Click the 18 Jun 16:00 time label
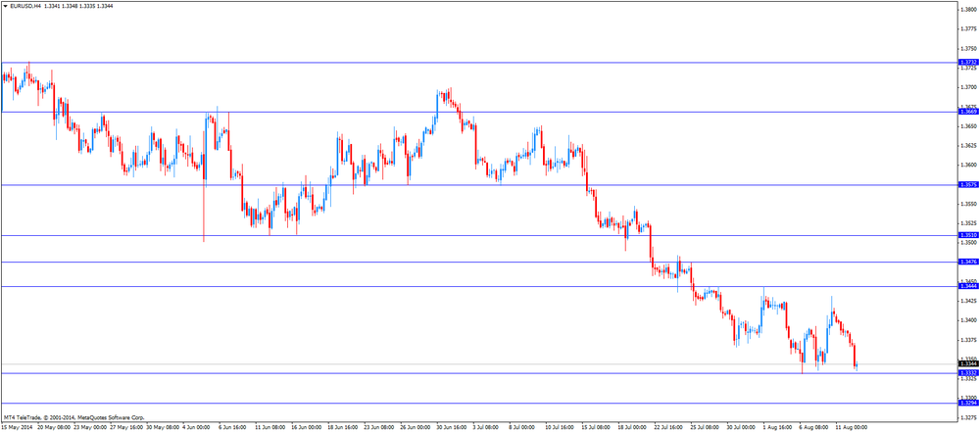 [x=344, y=428]
